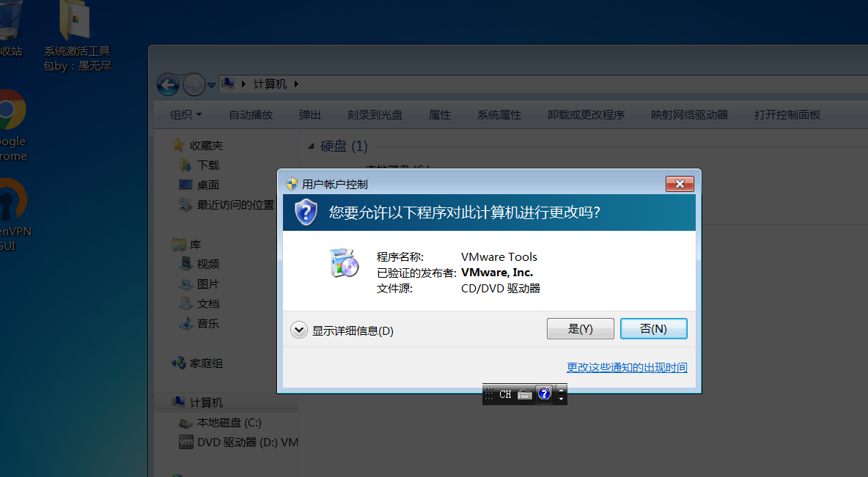Select 最近访问的位置 in navigation pane
868x477 pixels.
[x=235, y=204]
